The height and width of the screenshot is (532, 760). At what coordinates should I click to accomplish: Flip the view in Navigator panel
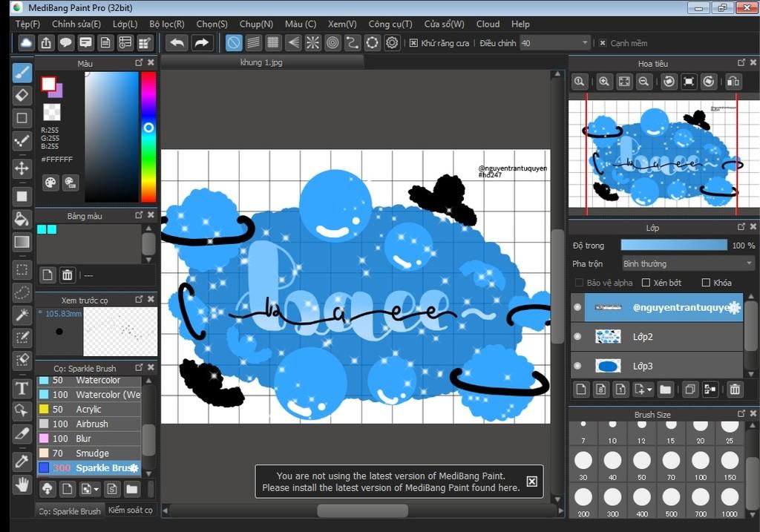[x=733, y=82]
